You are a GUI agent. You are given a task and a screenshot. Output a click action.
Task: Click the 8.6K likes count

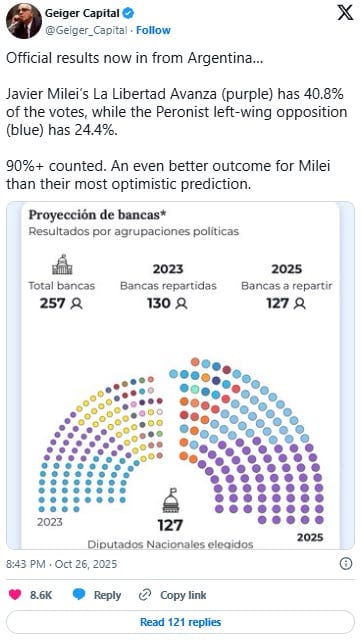click(41, 595)
